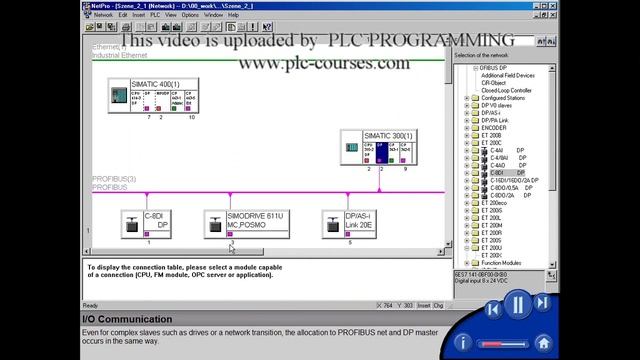640x360 pixels.
Task: Click the Upload from PLC toolbar icon
Action: tap(177, 27)
